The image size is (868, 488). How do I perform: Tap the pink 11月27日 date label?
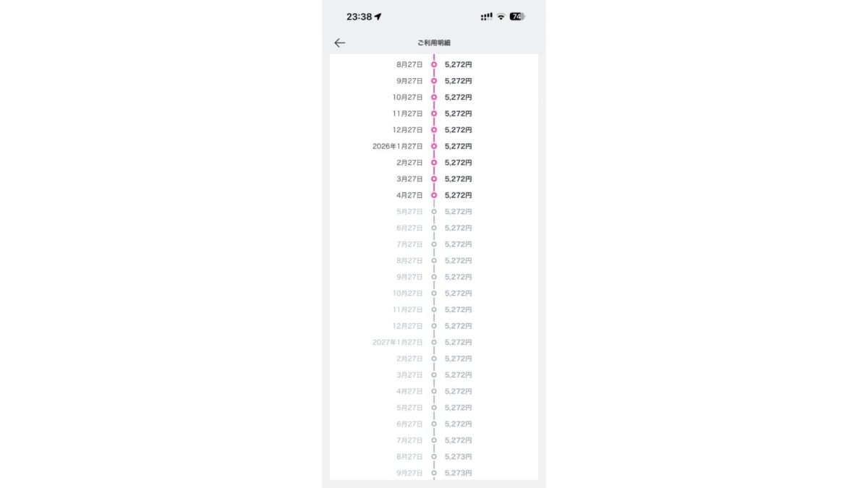pyautogui.click(x=407, y=114)
